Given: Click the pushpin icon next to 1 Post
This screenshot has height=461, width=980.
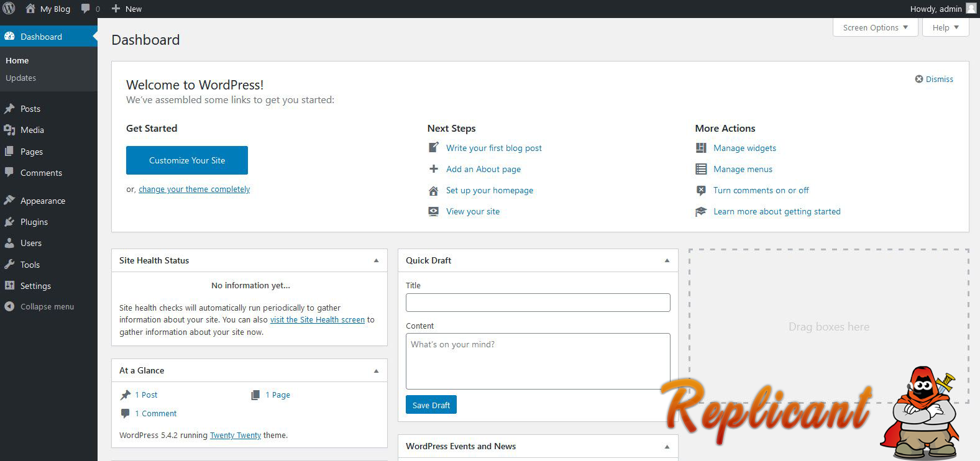Looking at the screenshot, I should click(x=126, y=395).
